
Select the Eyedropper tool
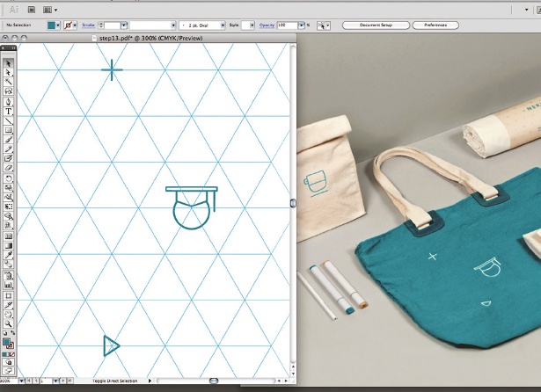click(8, 255)
